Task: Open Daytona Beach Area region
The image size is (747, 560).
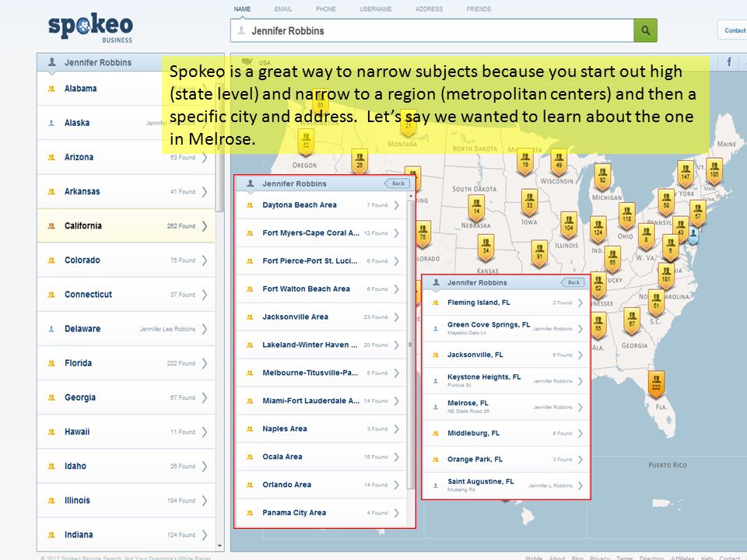Action: tap(321, 205)
